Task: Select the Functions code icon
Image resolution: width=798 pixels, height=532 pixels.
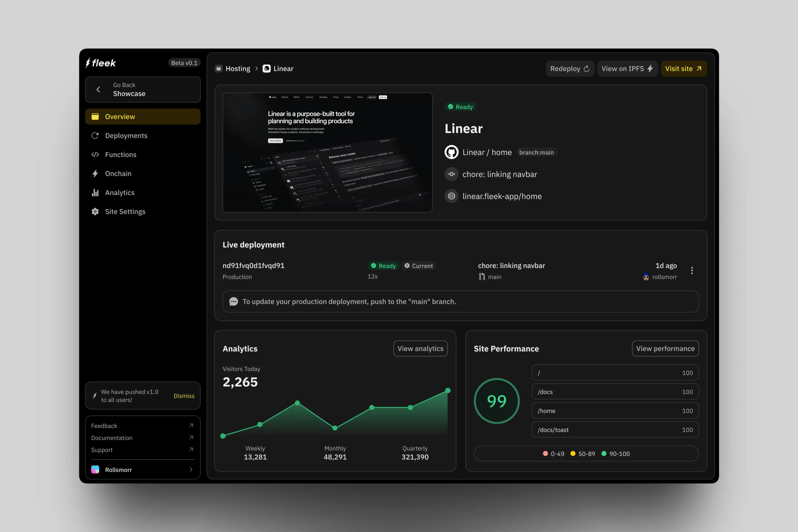Action: pos(95,154)
